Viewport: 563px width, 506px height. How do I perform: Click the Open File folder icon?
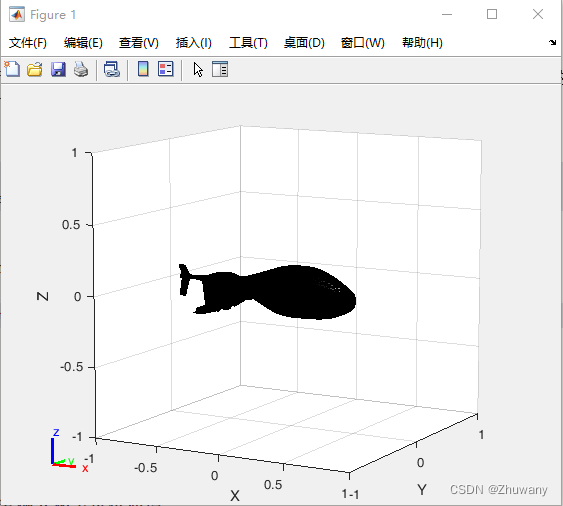coord(35,69)
